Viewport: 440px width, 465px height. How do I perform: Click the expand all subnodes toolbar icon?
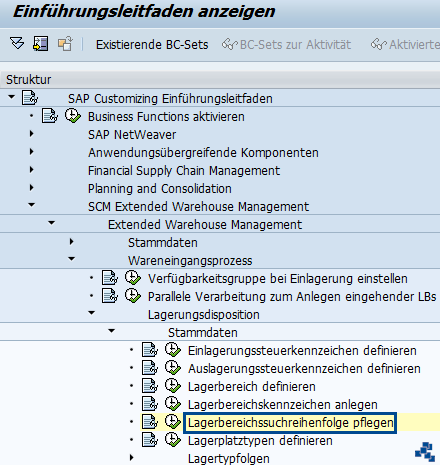pos(17,44)
